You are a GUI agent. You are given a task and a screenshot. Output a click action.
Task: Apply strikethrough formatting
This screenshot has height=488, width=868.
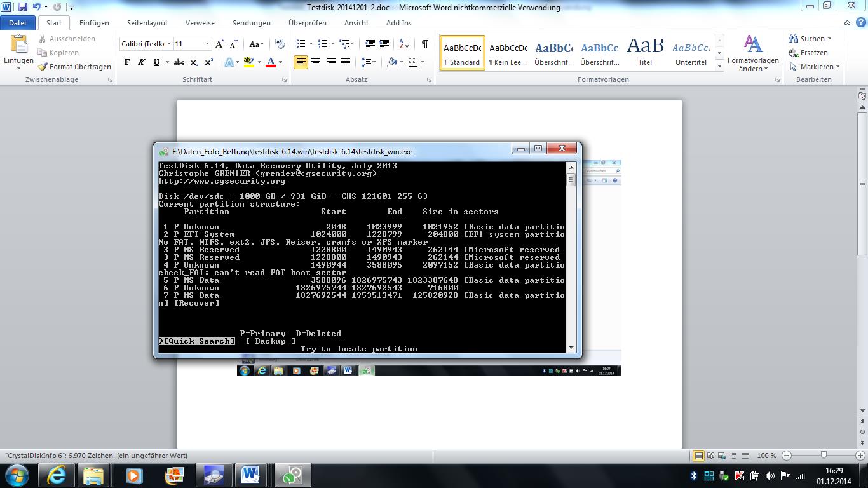[179, 62]
